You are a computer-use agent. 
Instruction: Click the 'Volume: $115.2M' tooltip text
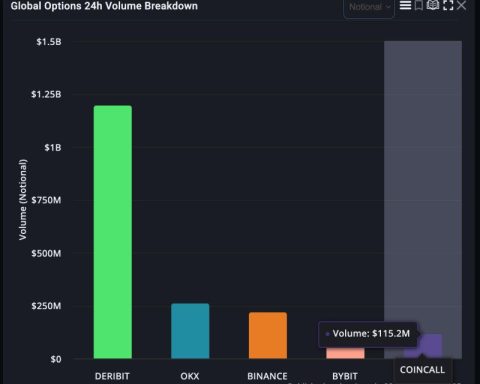coord(371,334)
